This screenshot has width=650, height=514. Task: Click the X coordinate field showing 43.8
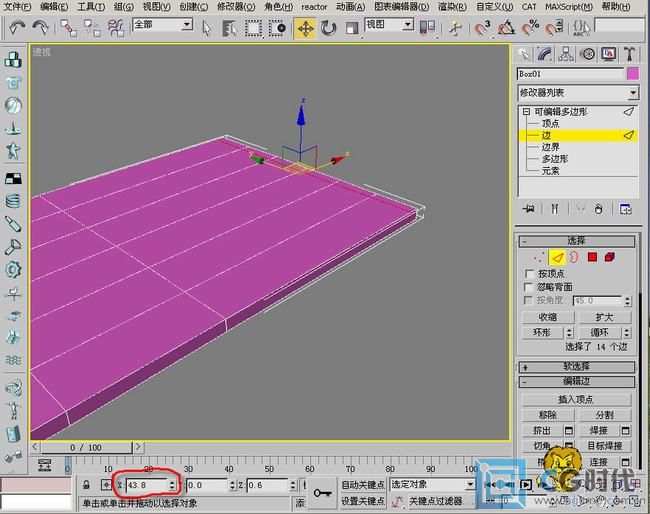coord(146,485)
